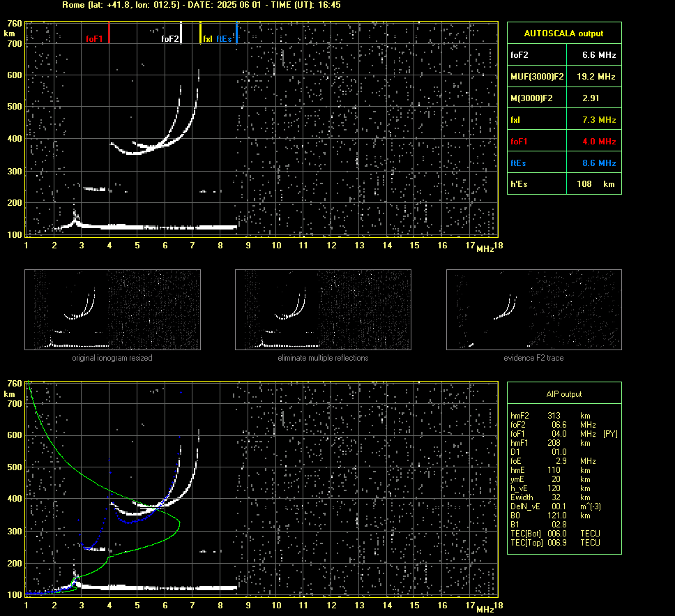675x616 pixels.
Task: Click the 6.6 MHz value in the AUTOSCALA table
Action: (x=599, y=55)
